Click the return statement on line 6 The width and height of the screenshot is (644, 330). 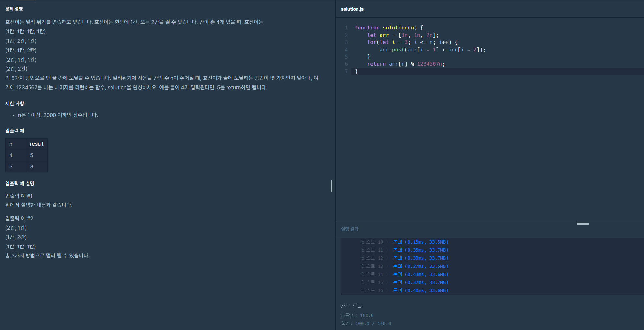[406, 64]
